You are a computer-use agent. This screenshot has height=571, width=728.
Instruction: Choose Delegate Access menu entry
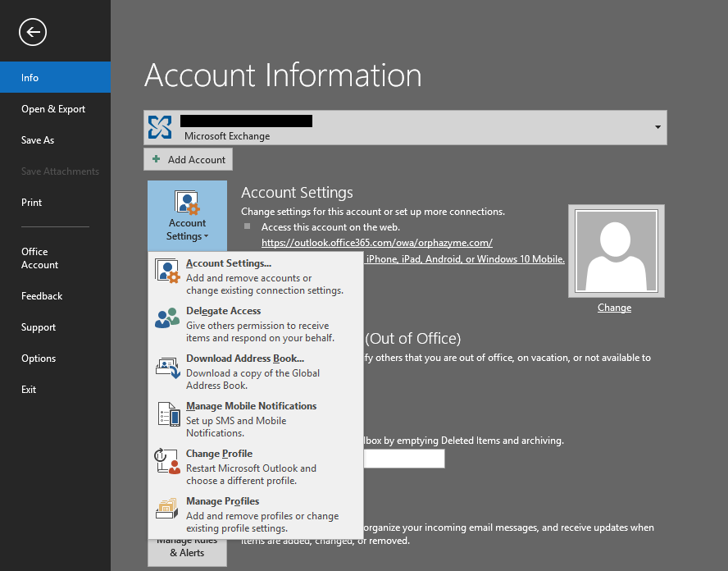coord(256,324)
